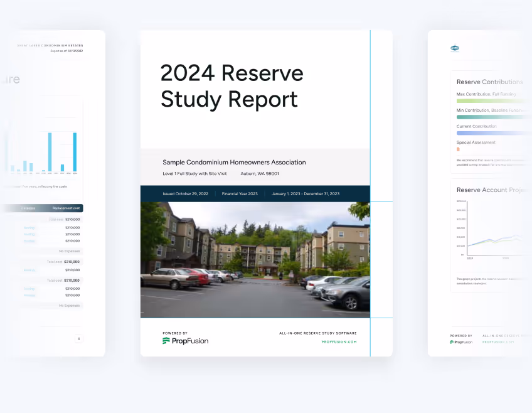Click the small PropFusion logo on the right page footer
This screenshot has width=532, height=413.
(x=460, y=342)
